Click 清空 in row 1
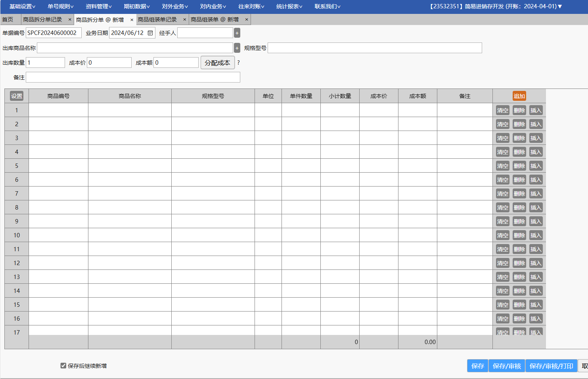The width and height of the screenshot is (588, 379). tap(502, 110)
